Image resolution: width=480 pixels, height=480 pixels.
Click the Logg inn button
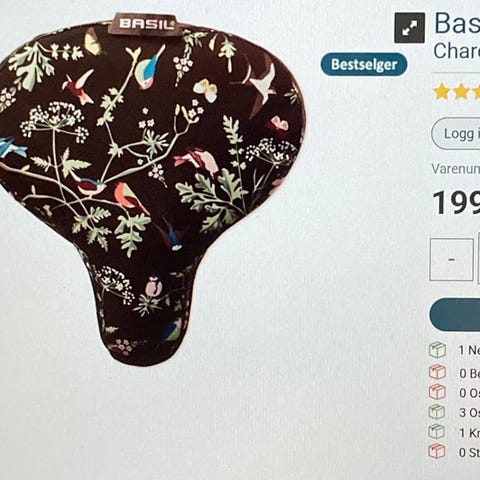(456, 134)
